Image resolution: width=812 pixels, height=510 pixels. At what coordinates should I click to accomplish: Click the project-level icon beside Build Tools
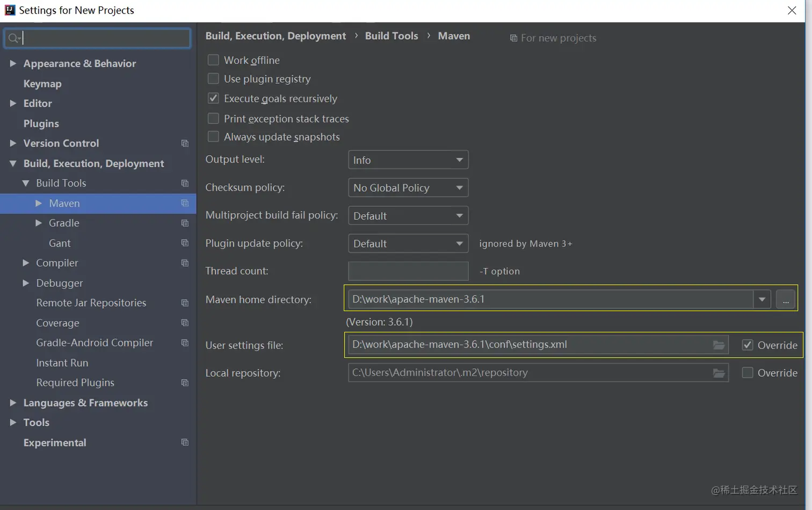(185, 184)
